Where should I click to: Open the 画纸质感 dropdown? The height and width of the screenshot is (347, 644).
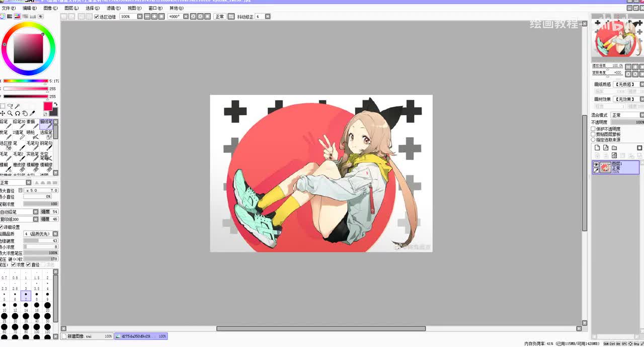click(x=641, y=84)
